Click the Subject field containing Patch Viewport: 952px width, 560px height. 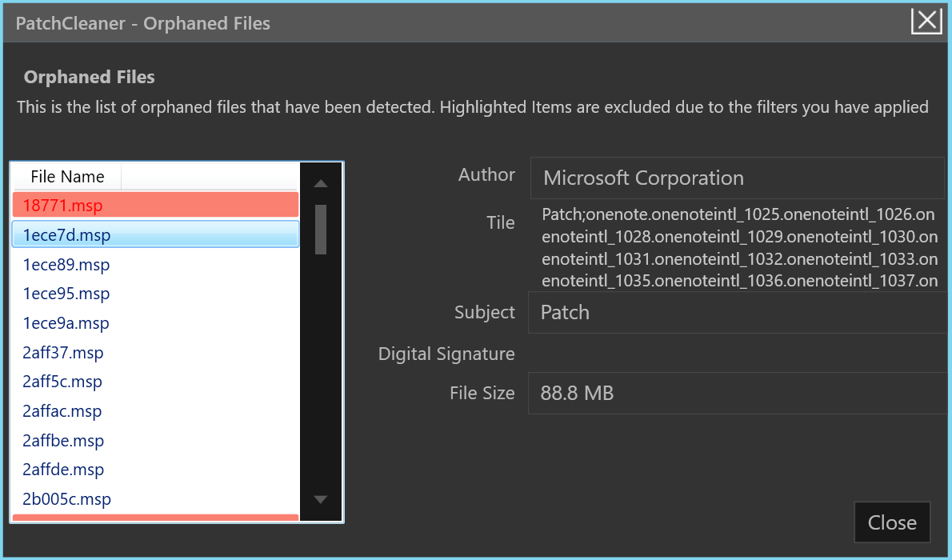(x=736, y=312)
